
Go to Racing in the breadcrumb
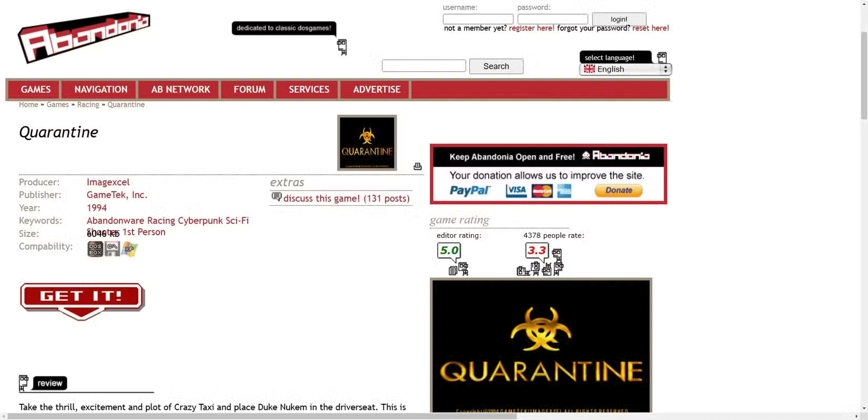(x=88, y=105)
